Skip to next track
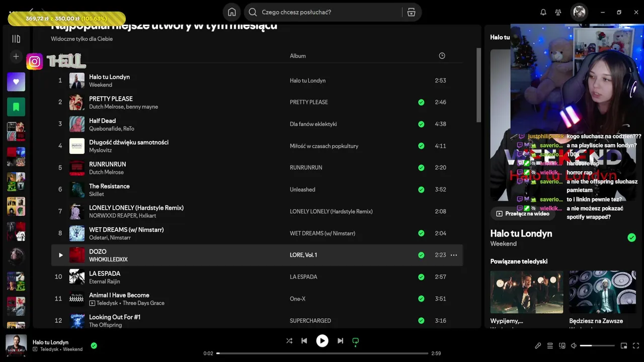This screenshot has width=644, height=362. click(340, 341)
